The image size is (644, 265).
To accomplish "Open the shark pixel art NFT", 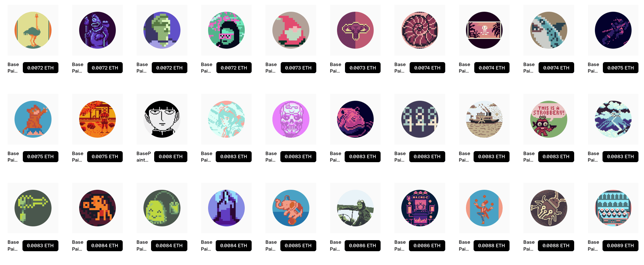I will [549, 30].
